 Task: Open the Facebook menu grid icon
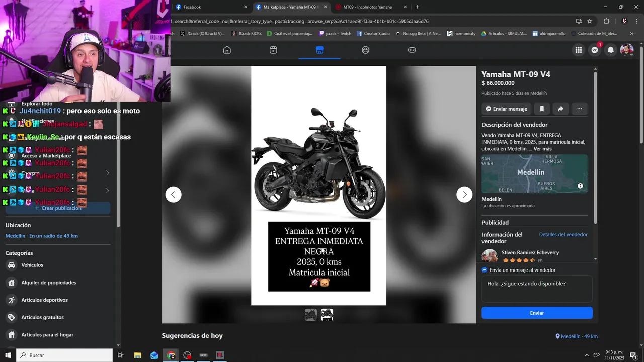(579, 50)
